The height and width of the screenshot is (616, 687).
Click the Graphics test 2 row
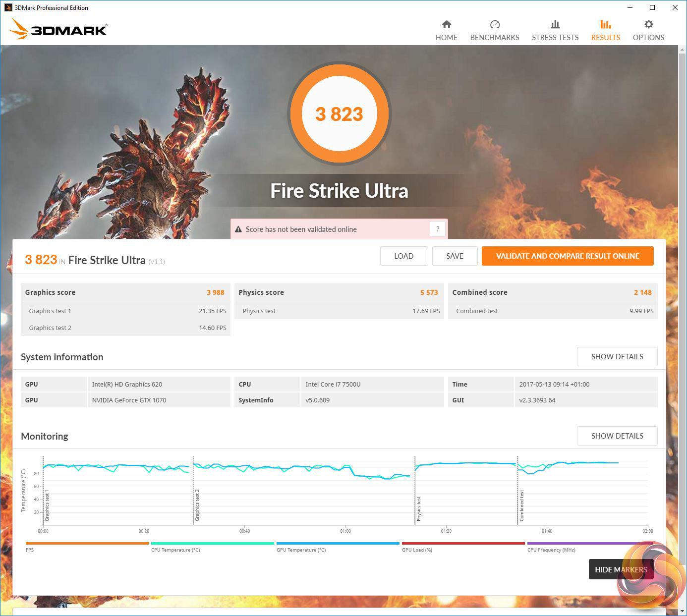click(x=126, y=328)
